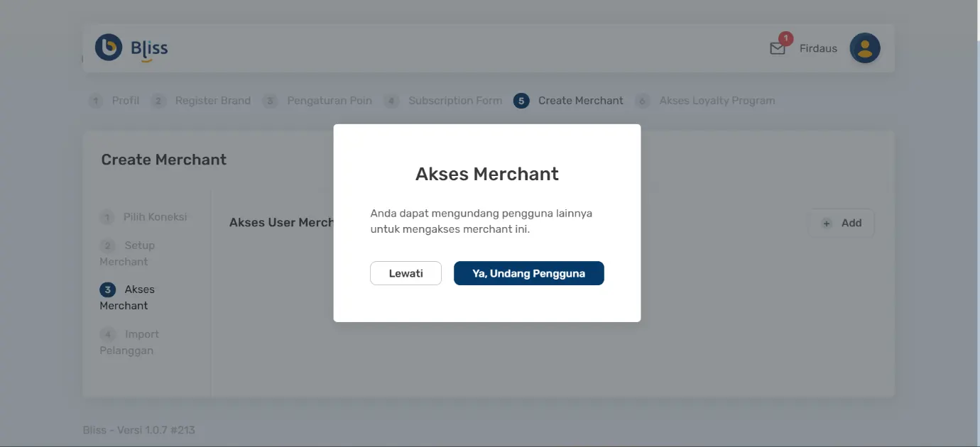Click the plus icon on the Add button
The width and height of the screenshot is (980, 447).
[826, 223]
